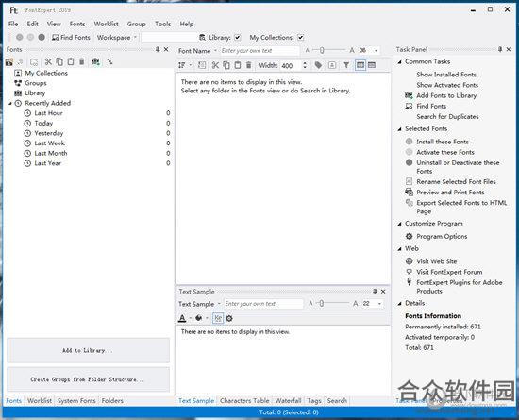This screenshot has height=420, width=519.
Task: Click the Find Fonts button in main toolbar
Action: point(71,38)
